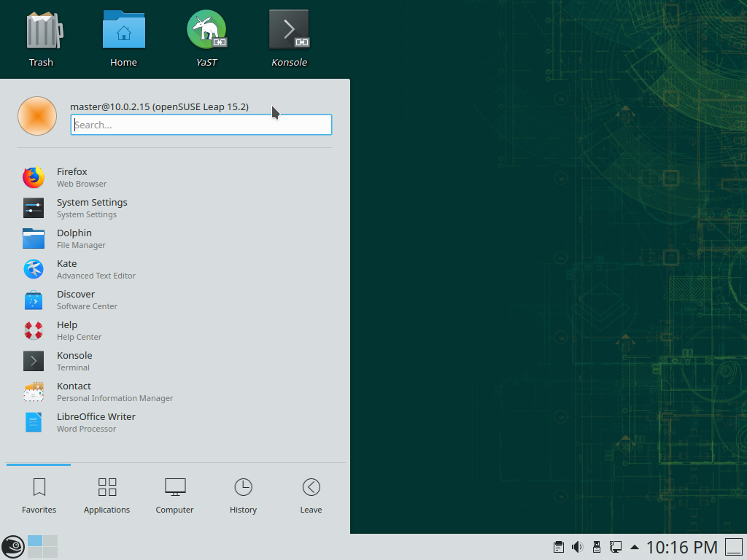Click the Show Desktop button in the panel
This screenshot has width=747, height=560.
(x=734, y=547)
